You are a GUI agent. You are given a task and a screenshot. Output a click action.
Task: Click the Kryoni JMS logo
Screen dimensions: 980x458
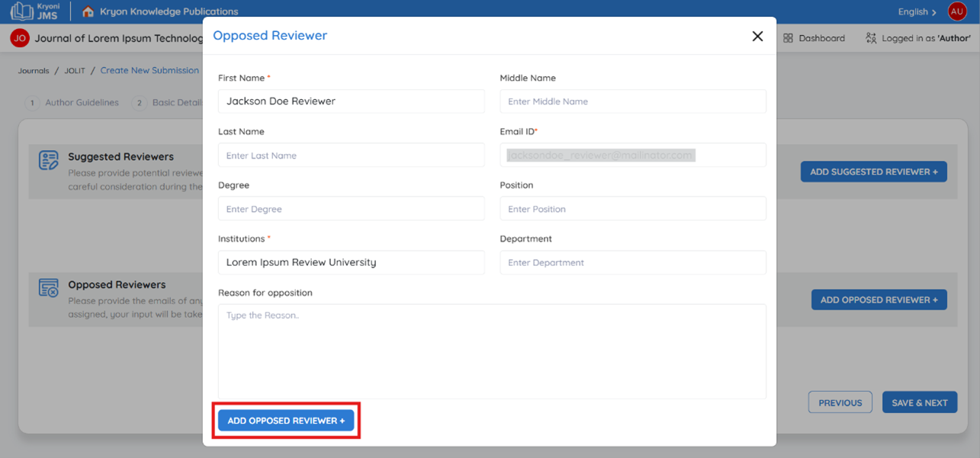point(34,11)
